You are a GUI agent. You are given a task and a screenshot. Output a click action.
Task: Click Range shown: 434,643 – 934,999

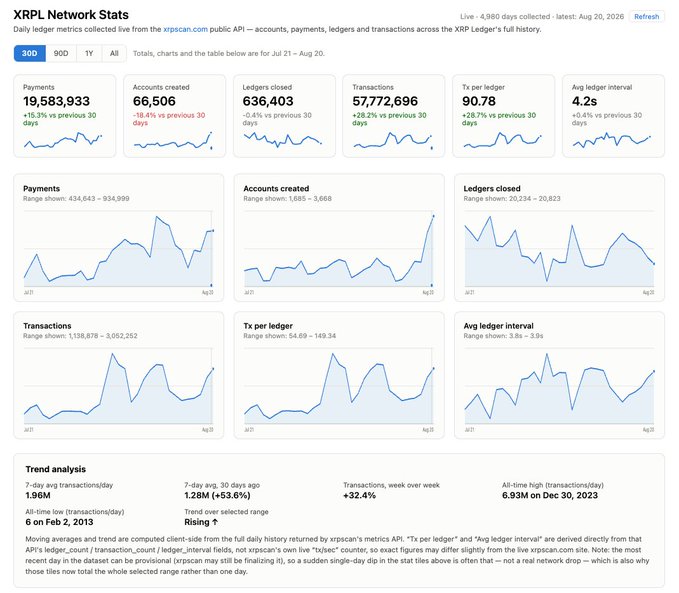point(76,198)
